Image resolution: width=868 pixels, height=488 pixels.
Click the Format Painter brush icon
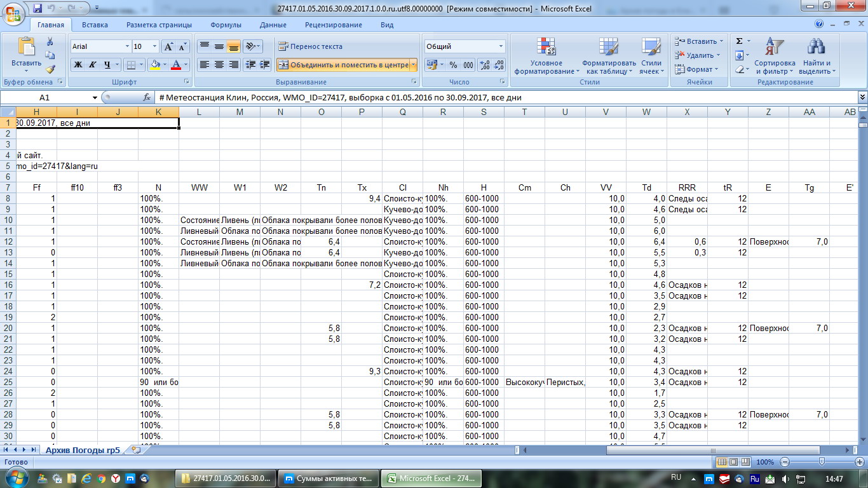(x=50, y=69)
